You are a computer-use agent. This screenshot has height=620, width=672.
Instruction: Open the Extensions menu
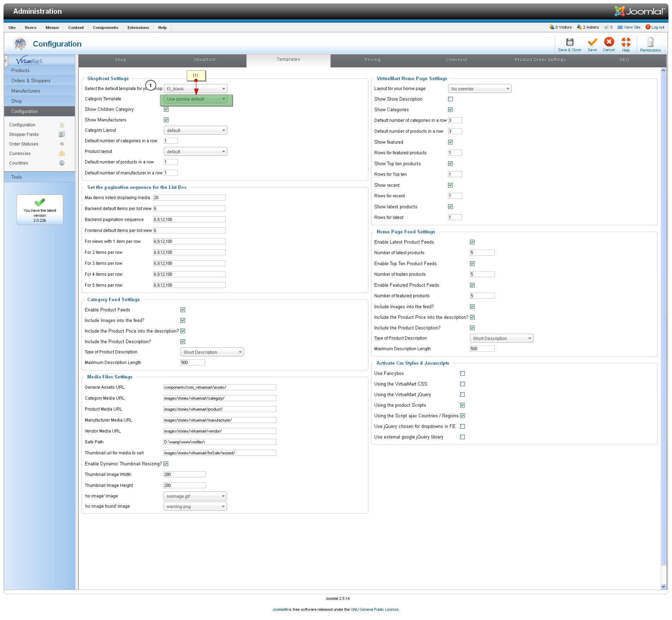pos(138,28)
